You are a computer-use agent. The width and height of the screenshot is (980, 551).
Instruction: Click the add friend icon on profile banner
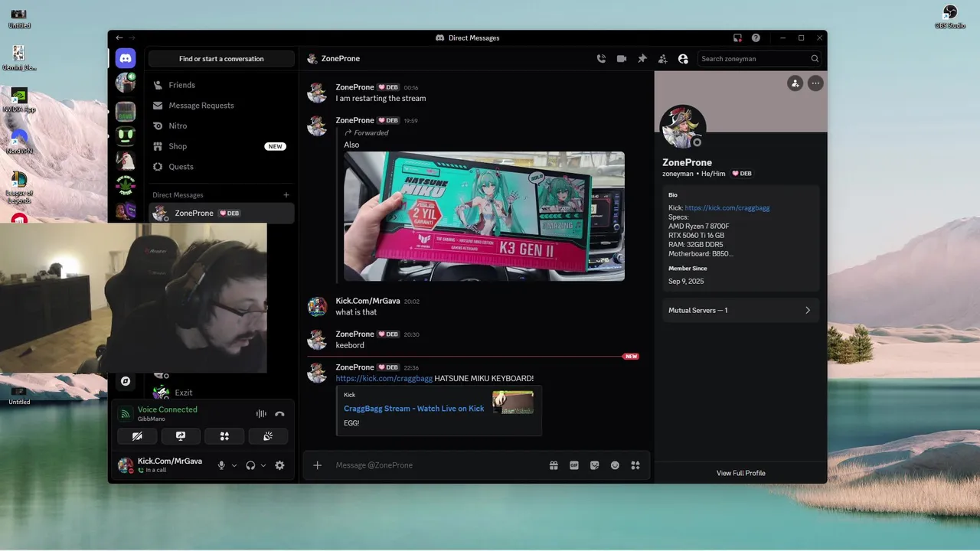click(795, 83)
